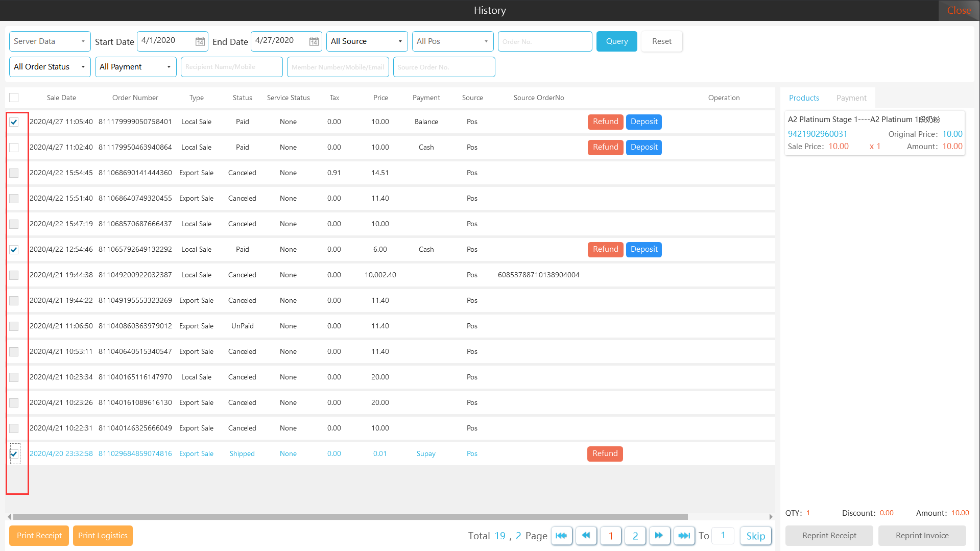
Task: Open the All Order Status dropdown
Action: tap(50, 67)
